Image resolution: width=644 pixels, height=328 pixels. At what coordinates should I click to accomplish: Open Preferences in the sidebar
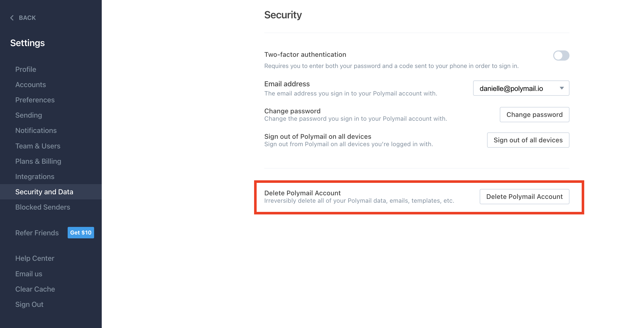click(x=35, y=100)
